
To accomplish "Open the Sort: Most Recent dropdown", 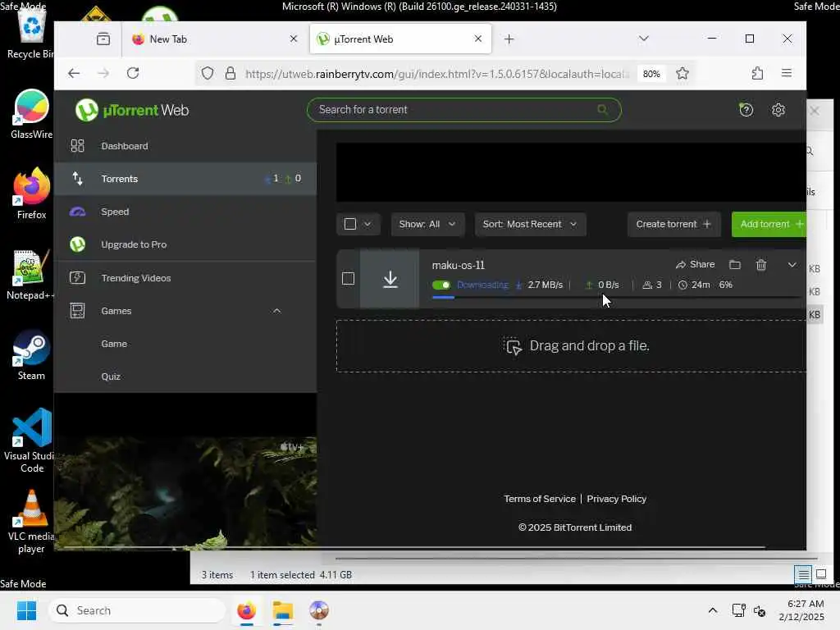I will coord(530,224).
